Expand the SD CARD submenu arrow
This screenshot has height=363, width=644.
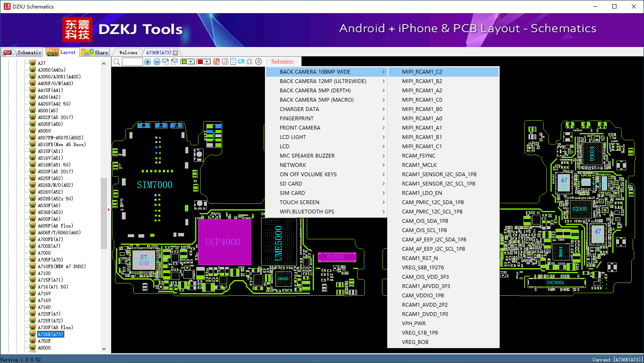[384, 184]
